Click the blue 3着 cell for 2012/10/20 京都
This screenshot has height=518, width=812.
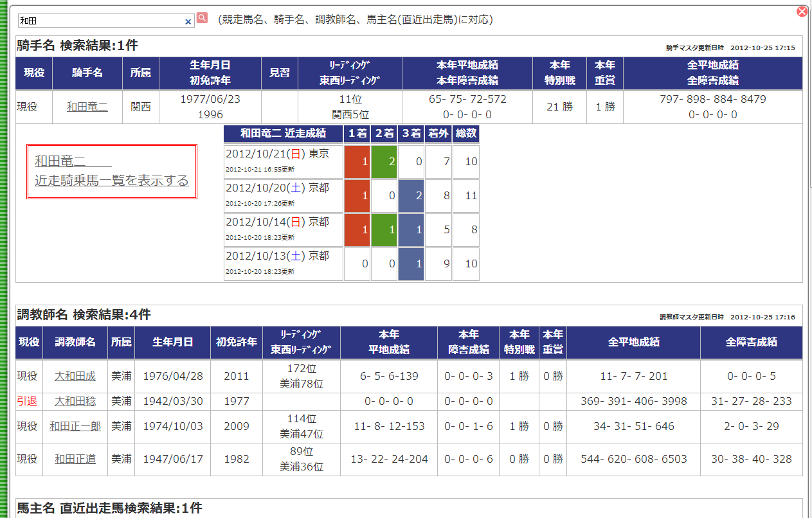[x=411, y=195]
